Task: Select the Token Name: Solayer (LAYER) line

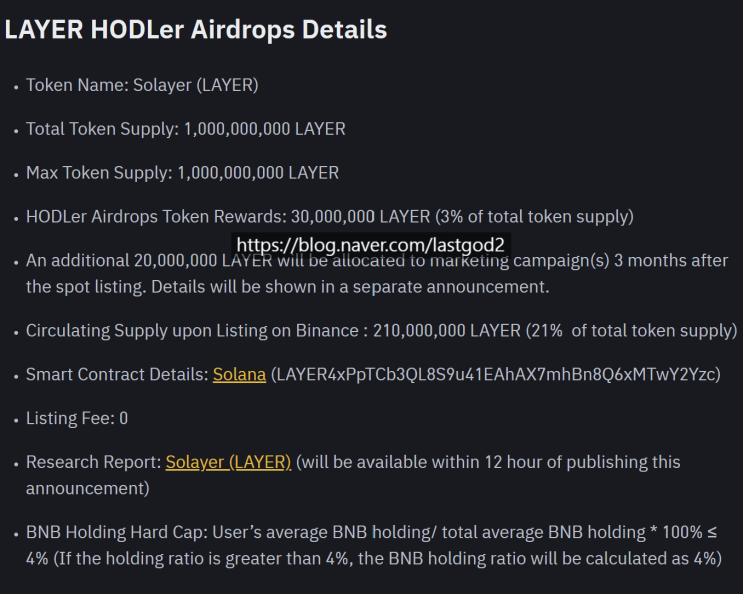Action: (x=142, y=85)
